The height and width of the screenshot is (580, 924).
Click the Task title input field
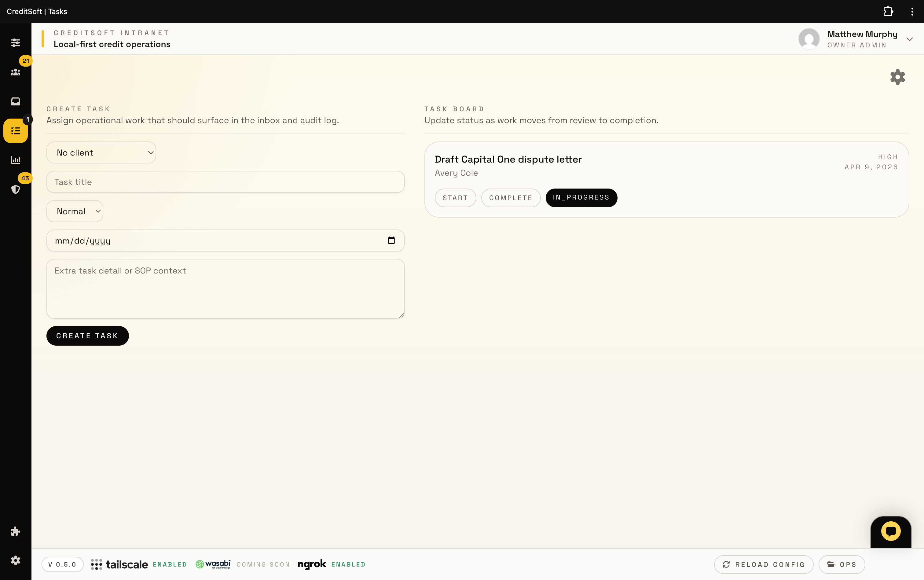click(x=225, y=182)
